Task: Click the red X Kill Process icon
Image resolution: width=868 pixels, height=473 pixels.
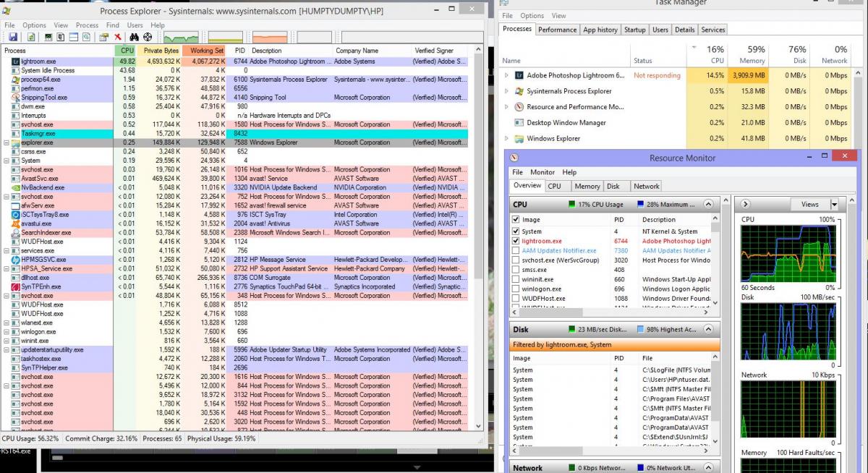Action: 118,37
